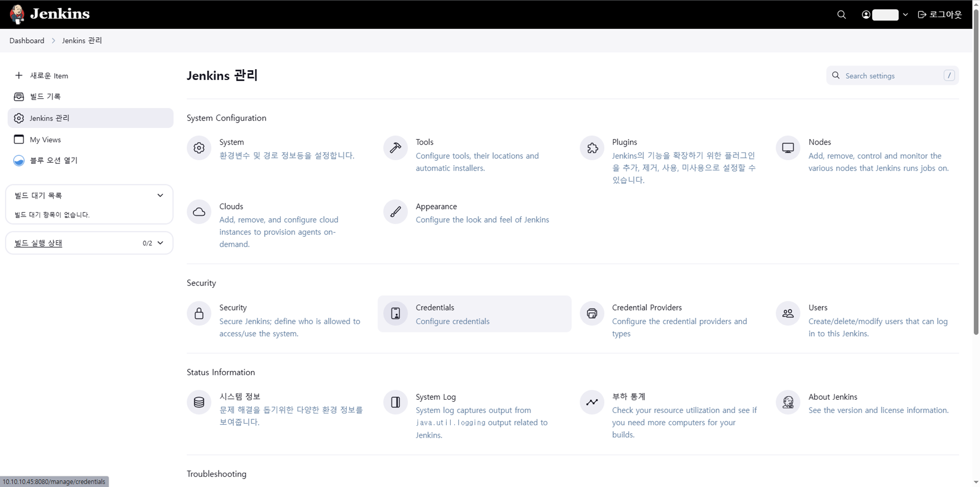Image resolution: width=980 pixels, height=487 pixels.
Task: Click the About Jenkins title text
Action: (833, 397)
